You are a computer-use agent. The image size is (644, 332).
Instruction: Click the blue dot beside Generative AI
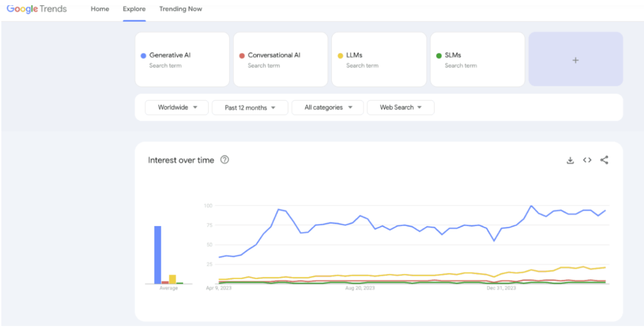coord(143,56)
